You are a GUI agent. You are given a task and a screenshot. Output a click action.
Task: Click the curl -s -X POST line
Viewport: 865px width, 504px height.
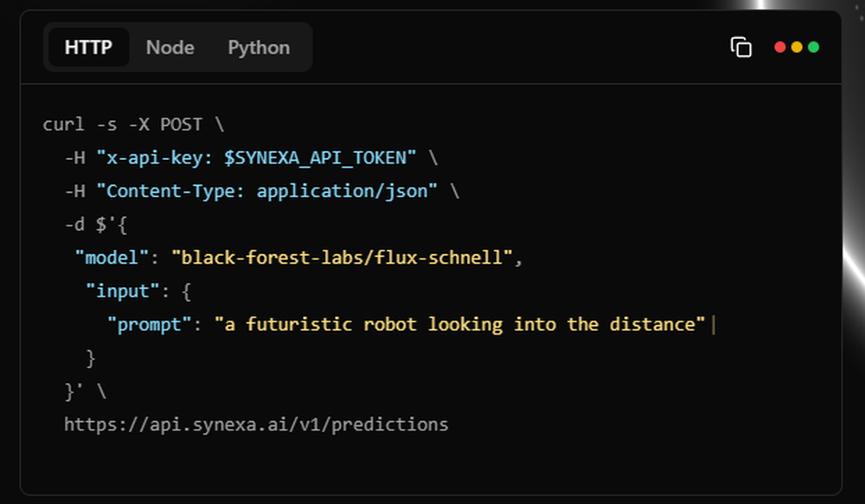pyautogui.click(x=133, y=124)
